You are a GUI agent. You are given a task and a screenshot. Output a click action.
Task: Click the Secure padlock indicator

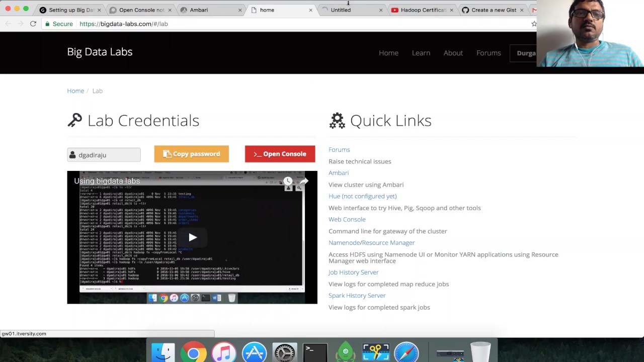coord(59,24)
